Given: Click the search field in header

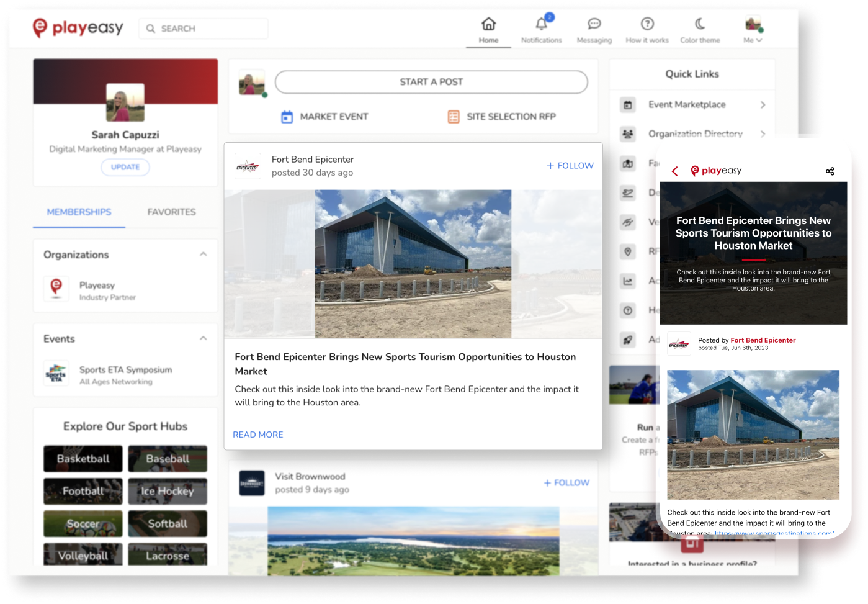Looking at the screenshot, I should [x=204, y=29].
